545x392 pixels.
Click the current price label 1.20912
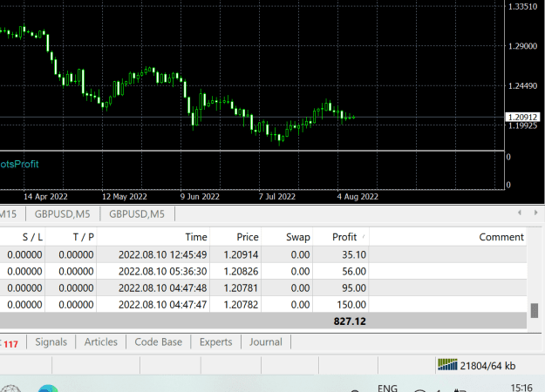pos(522,118)
